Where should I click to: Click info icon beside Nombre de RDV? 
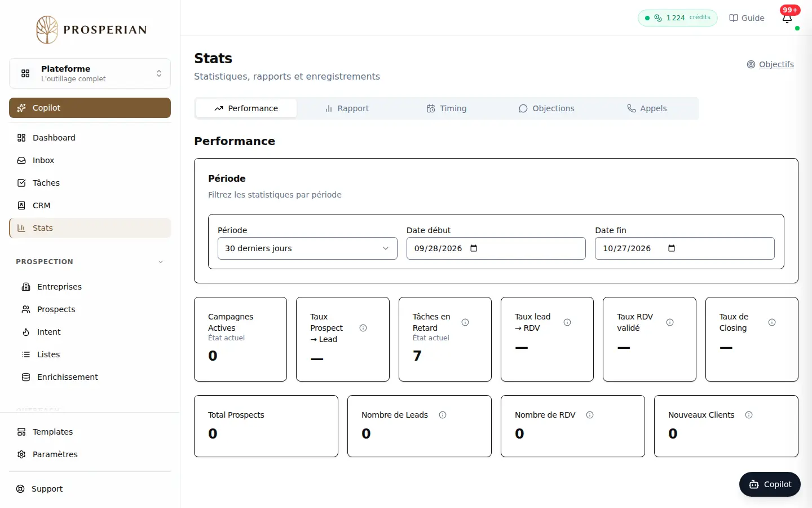click(590, 415)
